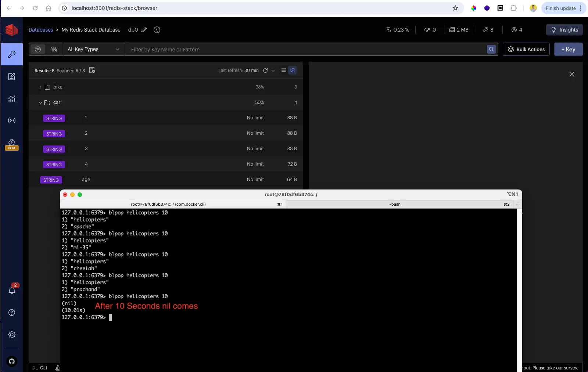588x372 pixels.
Task: Select the car key named 3
Action: tap(166, 149)
